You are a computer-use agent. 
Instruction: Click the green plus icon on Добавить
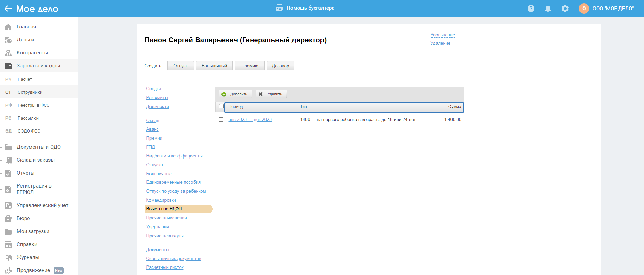pyautogui.click(x=224, y=94)
